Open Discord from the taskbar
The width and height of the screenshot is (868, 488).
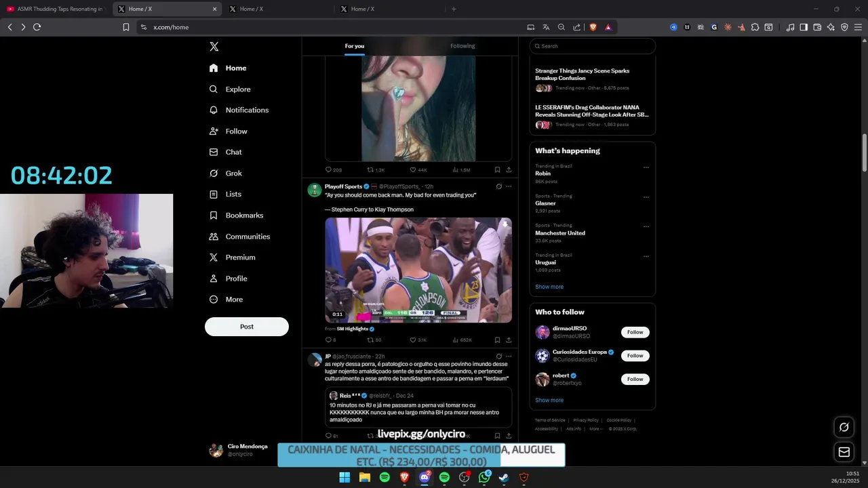pyautogui.click(x=425, y=477)
